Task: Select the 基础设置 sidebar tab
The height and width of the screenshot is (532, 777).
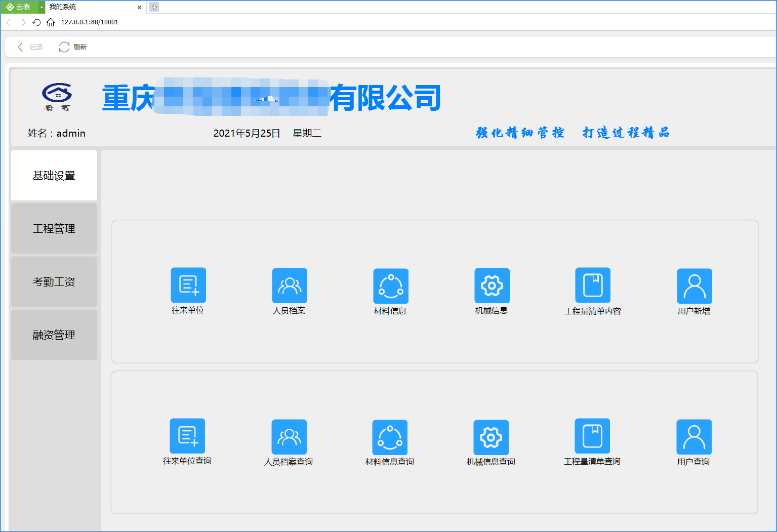Action: (54, 175)
